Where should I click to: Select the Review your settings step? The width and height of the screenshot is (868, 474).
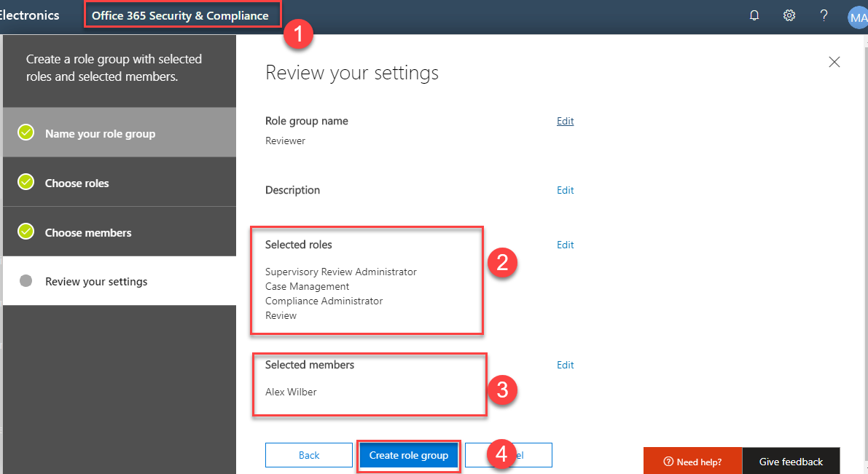click(96, 282)
